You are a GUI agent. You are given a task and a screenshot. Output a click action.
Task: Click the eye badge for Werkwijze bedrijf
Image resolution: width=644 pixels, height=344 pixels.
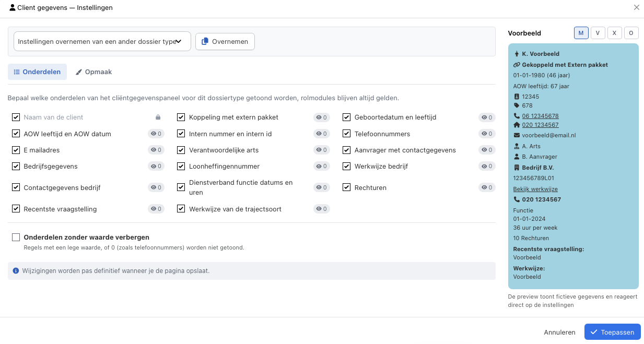pos(487,167)
